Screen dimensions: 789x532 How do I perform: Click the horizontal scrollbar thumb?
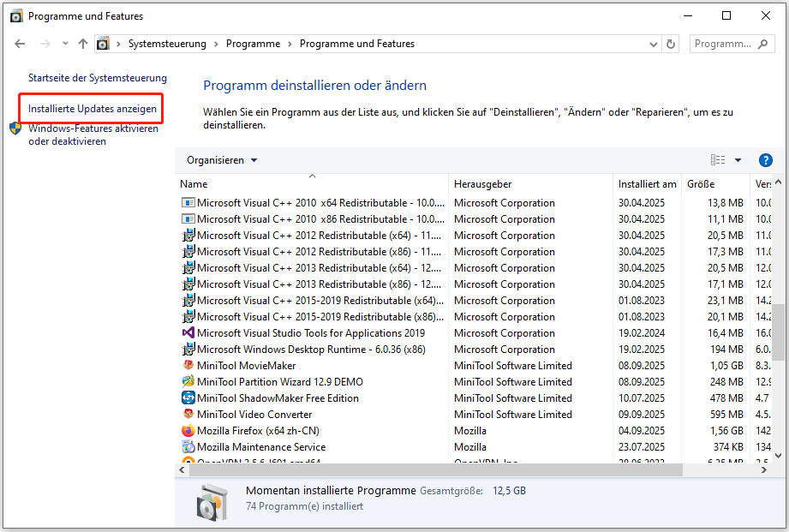point(436,469)
